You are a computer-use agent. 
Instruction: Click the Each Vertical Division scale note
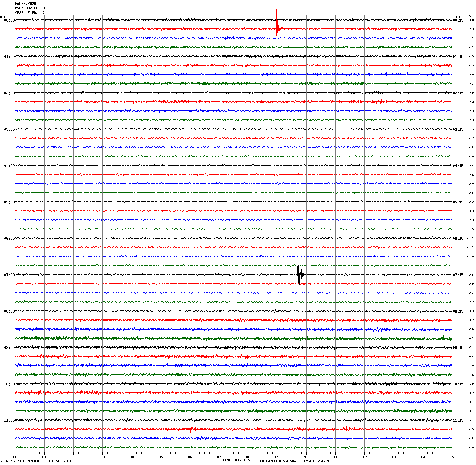(x=39, y=461)
